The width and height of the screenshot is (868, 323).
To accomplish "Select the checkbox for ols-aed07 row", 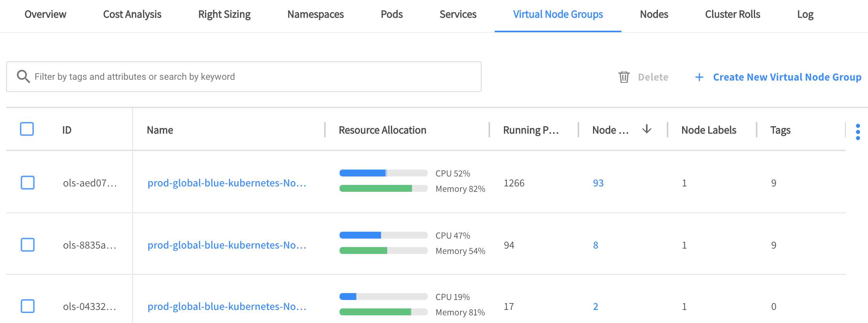I will coord(28,183).
